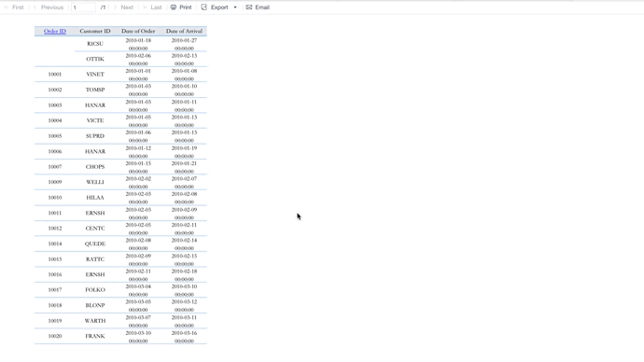This screenshot has height=362, width=644.
Task: Go to Previous page
Action: point(49,7)
